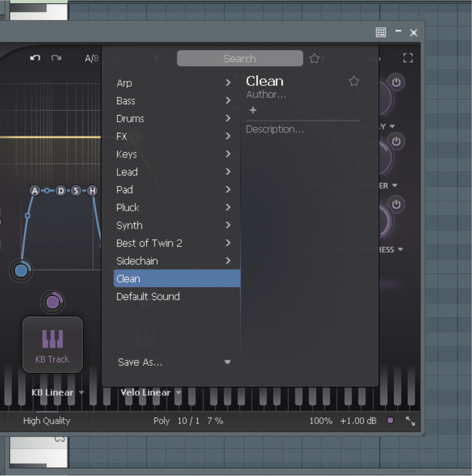Open the full screen brackets icon
Viewport: 472px width, 476px height.
(x=408, y=58)
